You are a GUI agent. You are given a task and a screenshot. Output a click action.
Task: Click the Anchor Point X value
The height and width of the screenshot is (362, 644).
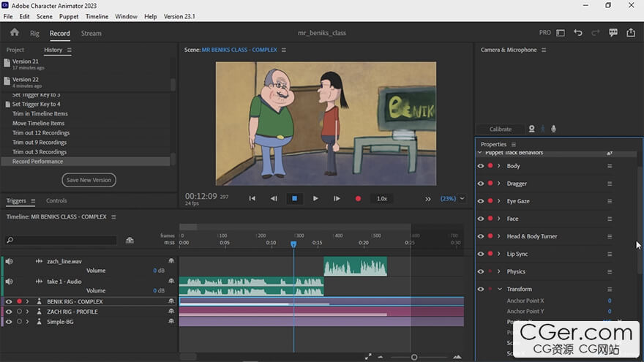coord(610,301)
